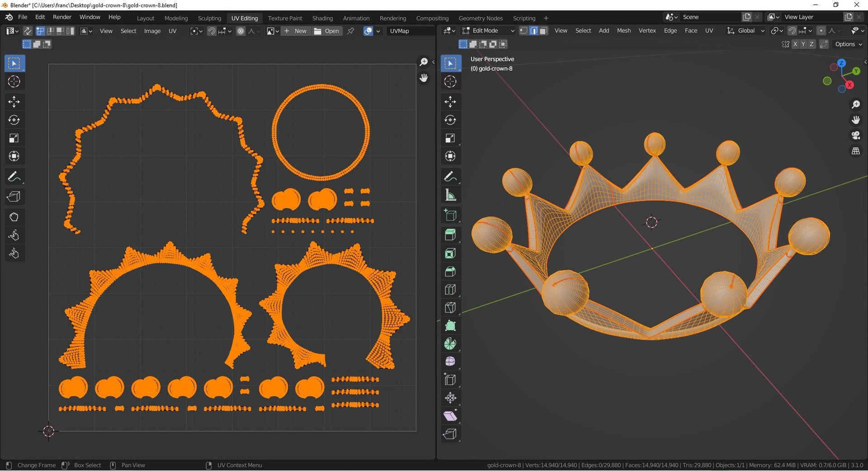Select the Bevel tool
Screen dimensions: 868x471
450,271
